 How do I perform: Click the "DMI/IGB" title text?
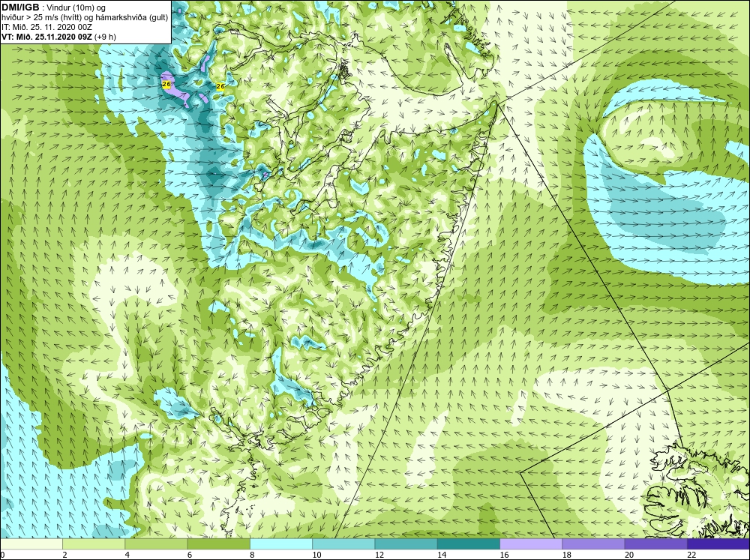20,7
